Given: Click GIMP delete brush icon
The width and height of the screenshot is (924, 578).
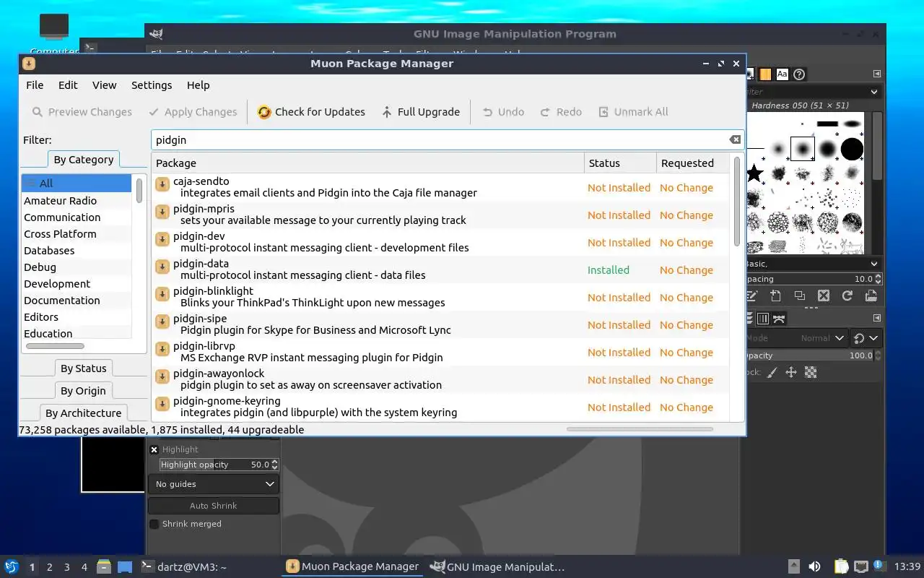Looking at the screenshot, I should click(x=824, y=296).
